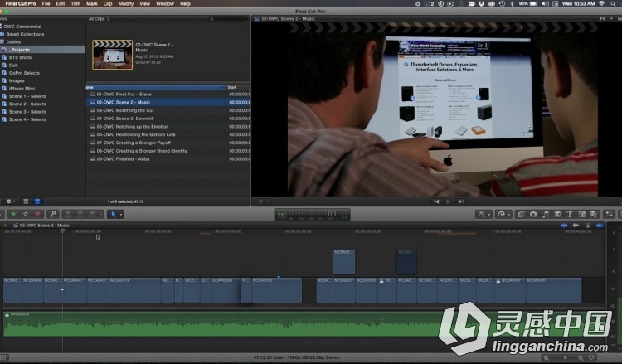Screen dimensions: 622x364
Task: Open Spotlight search in menu bar
Action: pyautogui.click(x=613, y=3)
